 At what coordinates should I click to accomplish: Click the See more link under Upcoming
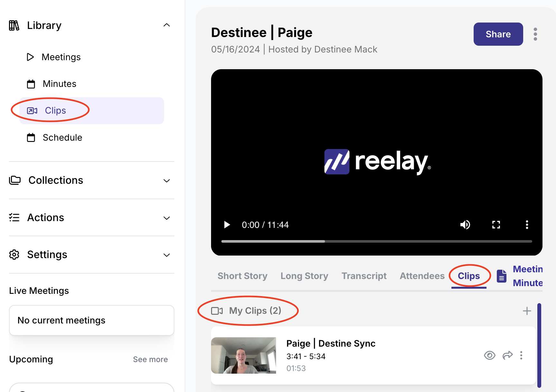150,359
